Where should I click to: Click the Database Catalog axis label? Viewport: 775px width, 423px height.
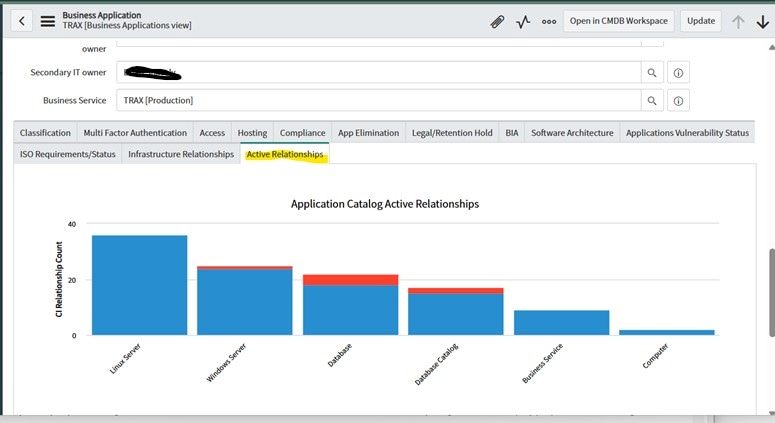pos(436,364)
